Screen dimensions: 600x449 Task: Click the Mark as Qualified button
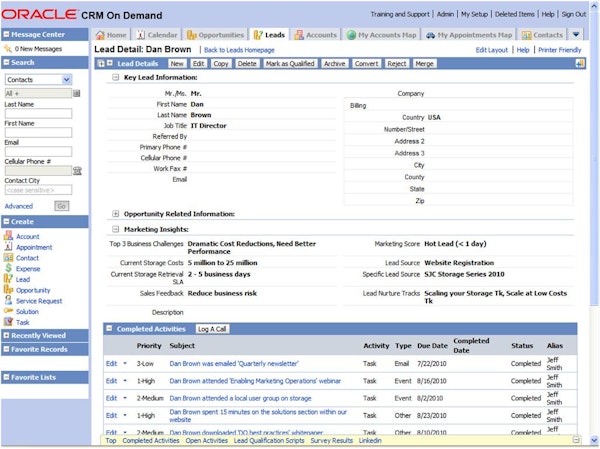pyautogui.click(x=290, y=64)
